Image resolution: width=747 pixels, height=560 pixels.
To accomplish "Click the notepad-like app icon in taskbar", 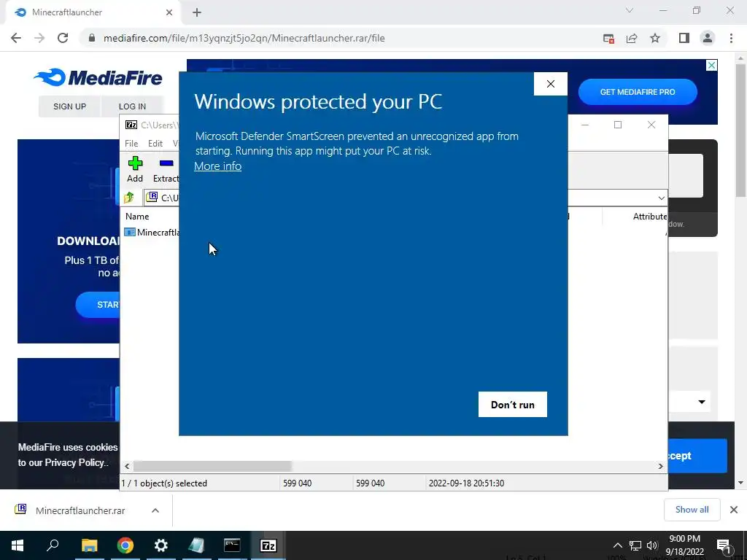I will coord(196,545).
